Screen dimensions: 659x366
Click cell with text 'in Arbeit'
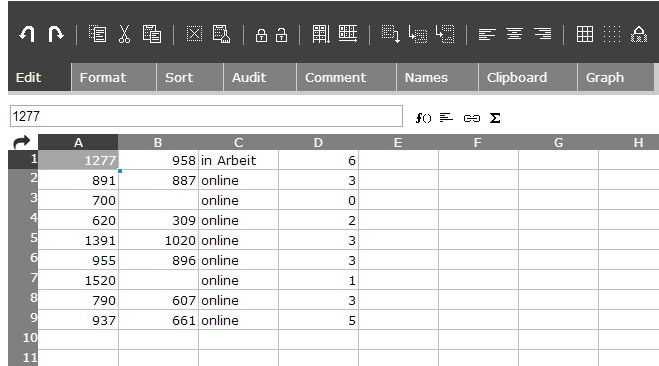[238, 160]
